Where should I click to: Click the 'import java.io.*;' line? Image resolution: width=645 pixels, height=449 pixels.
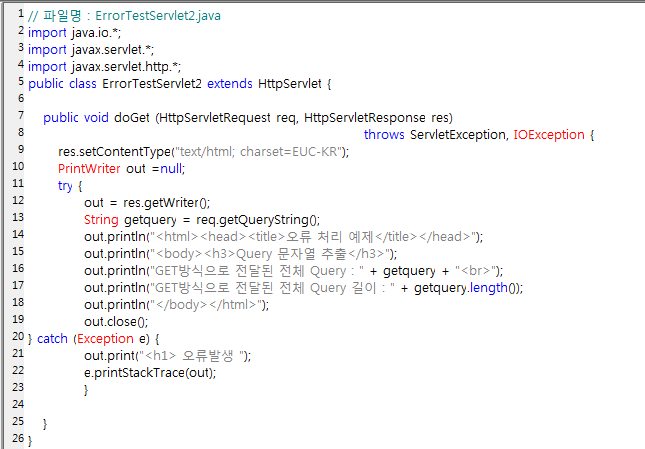[x=74, y=32]
